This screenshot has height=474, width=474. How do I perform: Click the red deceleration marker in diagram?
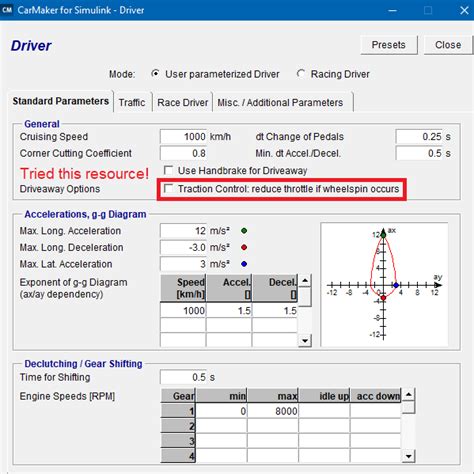click(383, 297)
